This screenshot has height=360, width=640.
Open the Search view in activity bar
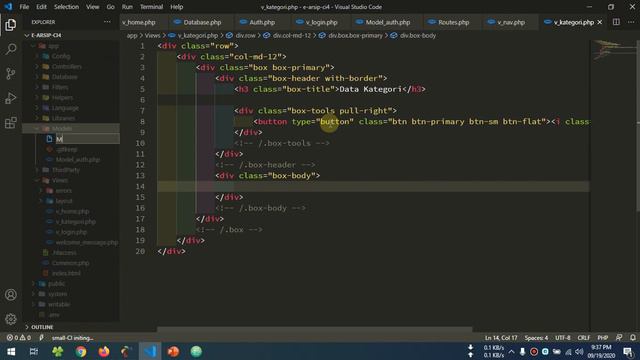(x=11, y=49)
